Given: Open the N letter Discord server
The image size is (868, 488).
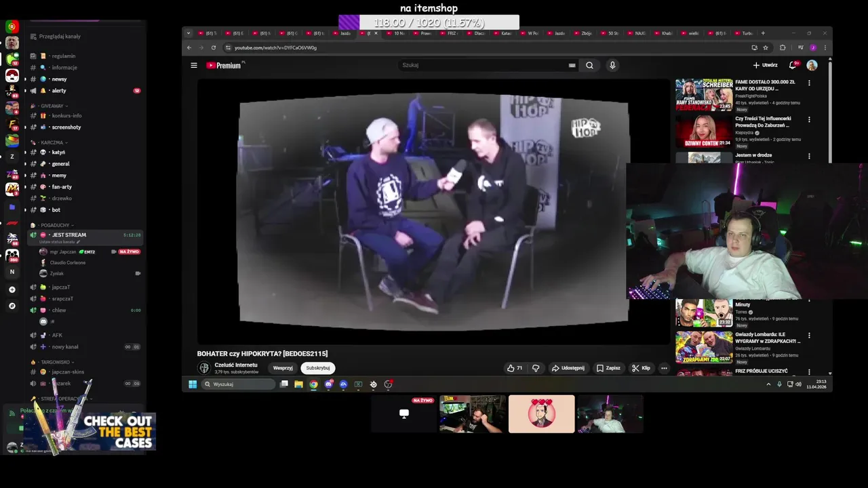Looking at the screenshot, I should 12,272.
